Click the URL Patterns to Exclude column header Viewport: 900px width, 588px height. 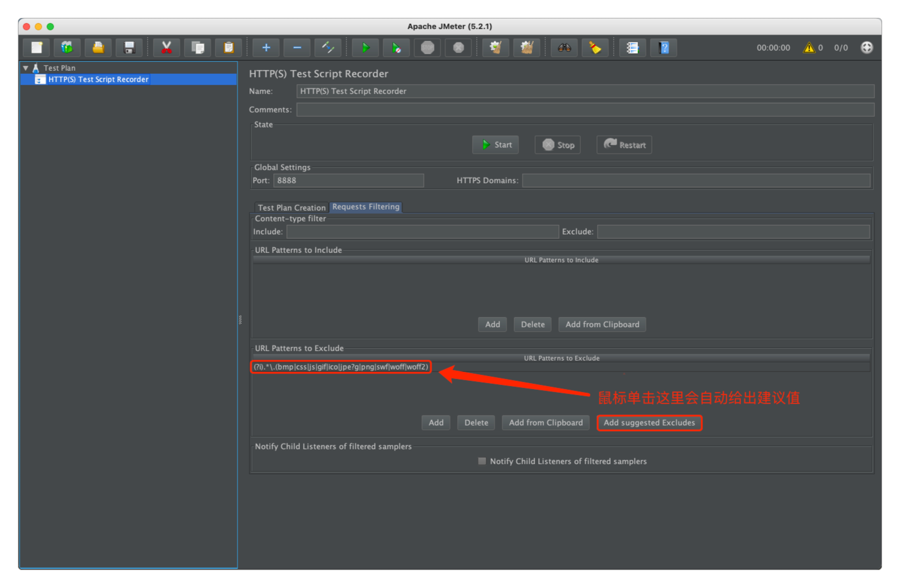click(x=561, y=358)
